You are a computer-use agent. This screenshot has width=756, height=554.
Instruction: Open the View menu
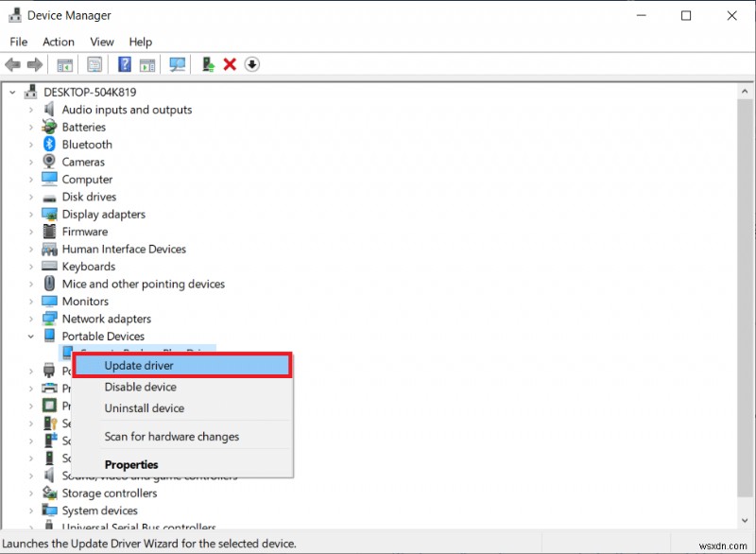[x=102, y=42]
